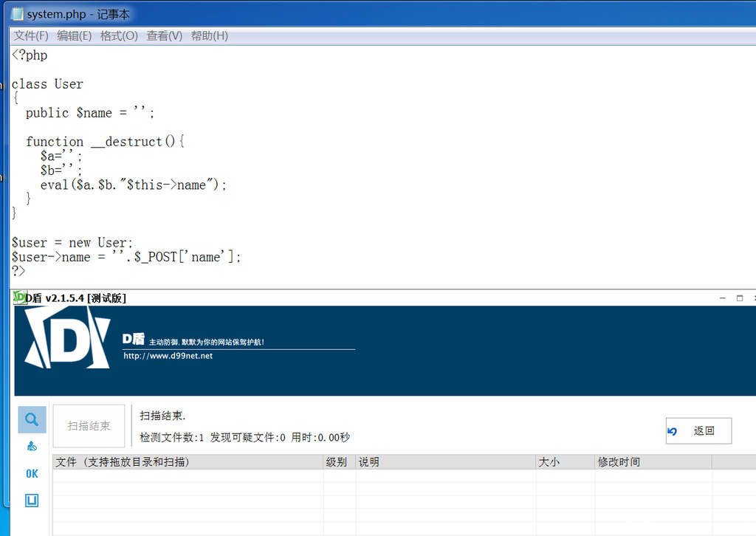
Task: Click the '$a='';' line in Notepad
Action: 61,157
